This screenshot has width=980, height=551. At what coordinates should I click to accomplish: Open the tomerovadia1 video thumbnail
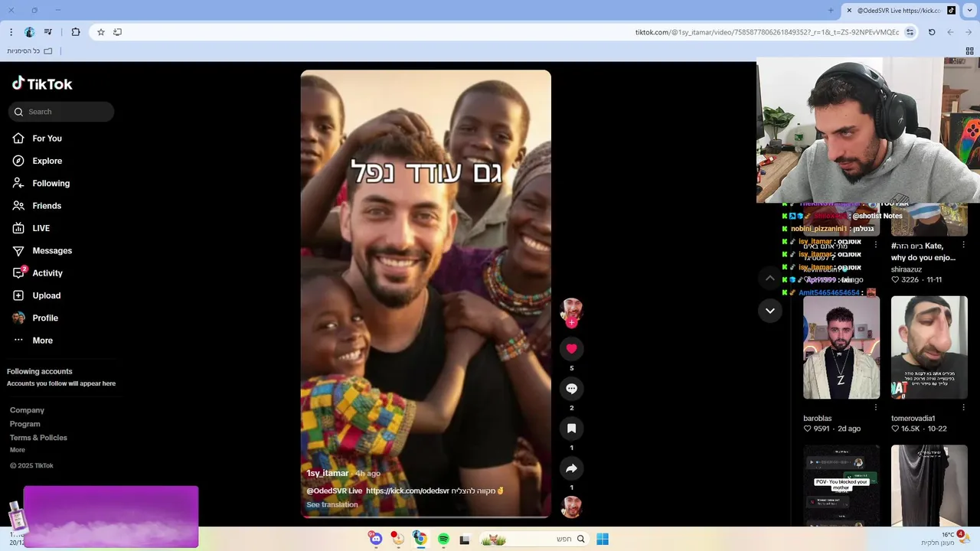point(929,347)
